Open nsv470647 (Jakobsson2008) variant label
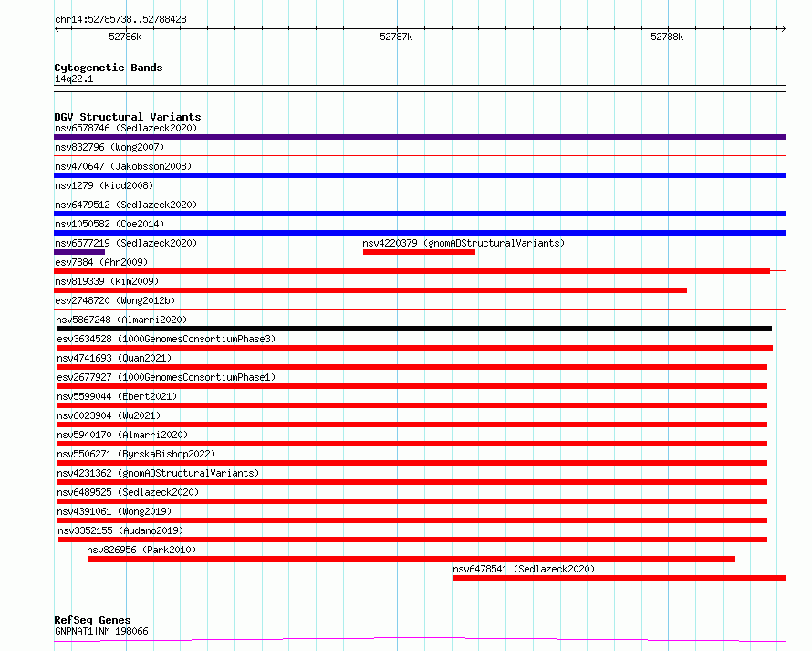Screen dimensions: 812x651 click(x=123, y=166)
